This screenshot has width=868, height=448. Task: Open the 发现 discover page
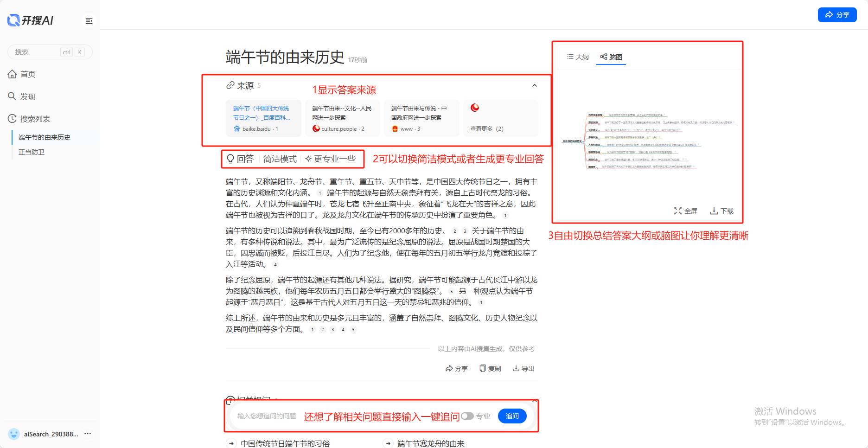(x=28, y=96)
